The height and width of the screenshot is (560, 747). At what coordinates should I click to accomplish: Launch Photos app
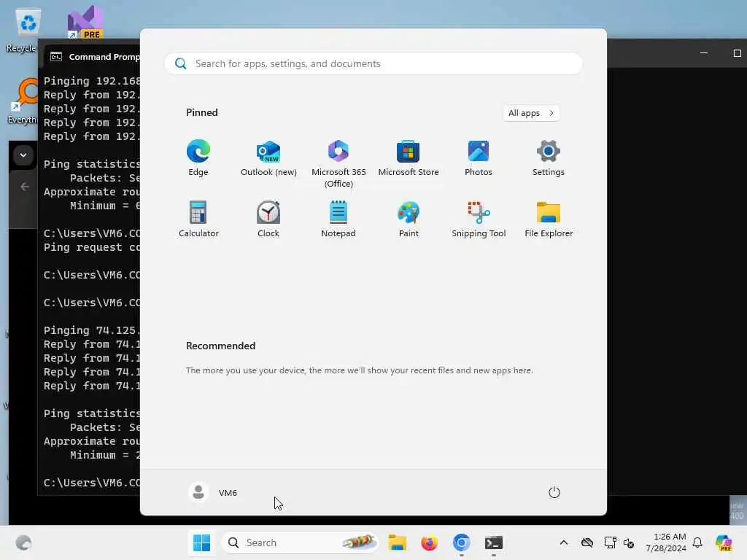[x=479, y=158]
